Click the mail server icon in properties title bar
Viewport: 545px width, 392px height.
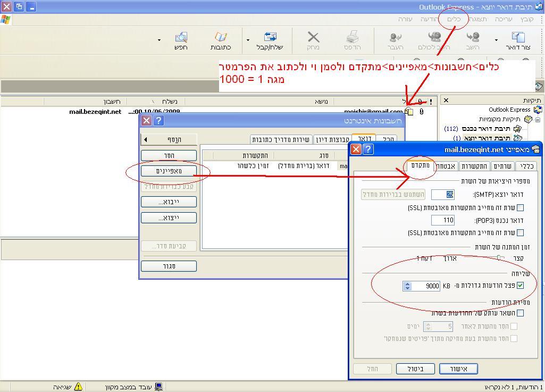pyautogui.click(x=535, y=149)
